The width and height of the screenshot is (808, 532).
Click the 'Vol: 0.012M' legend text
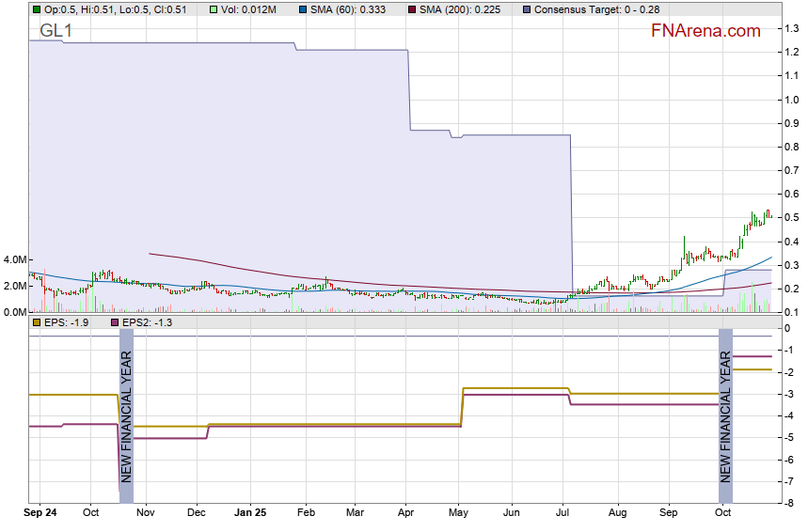coord(249,9)
